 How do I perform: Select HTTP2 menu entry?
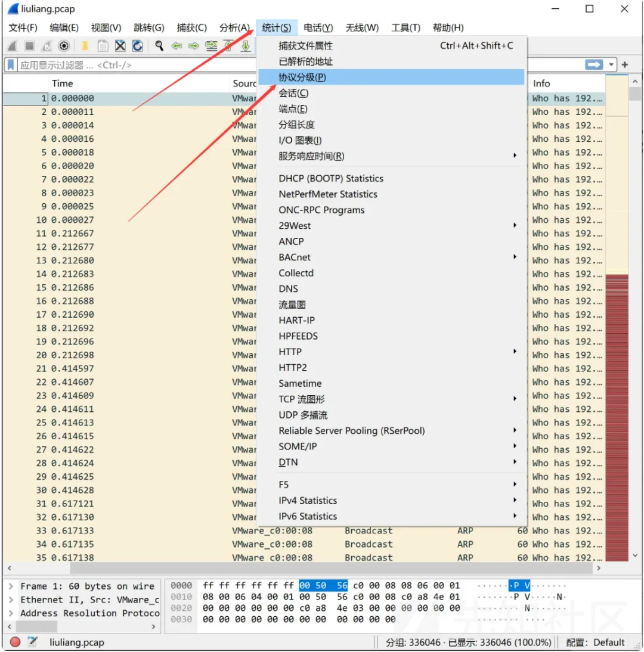(391, 368)
